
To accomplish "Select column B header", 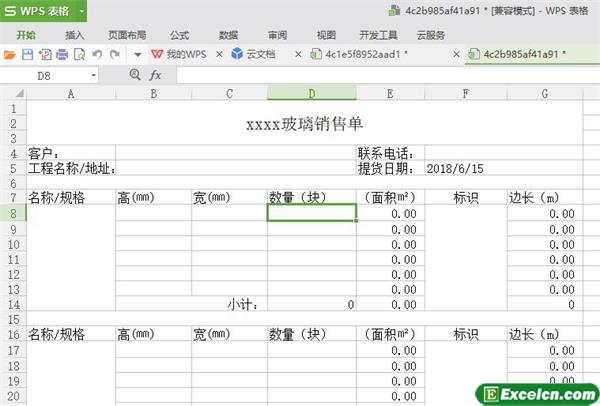I will 153,93.
